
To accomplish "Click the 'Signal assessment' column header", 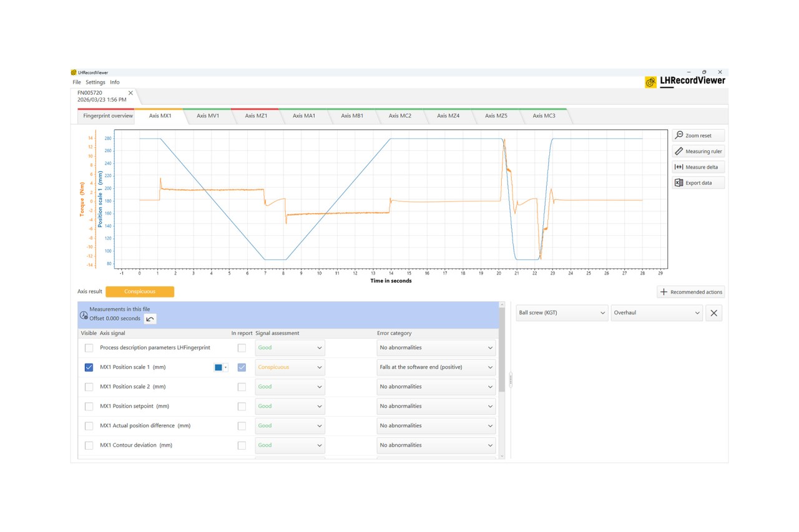I will 277,333.
